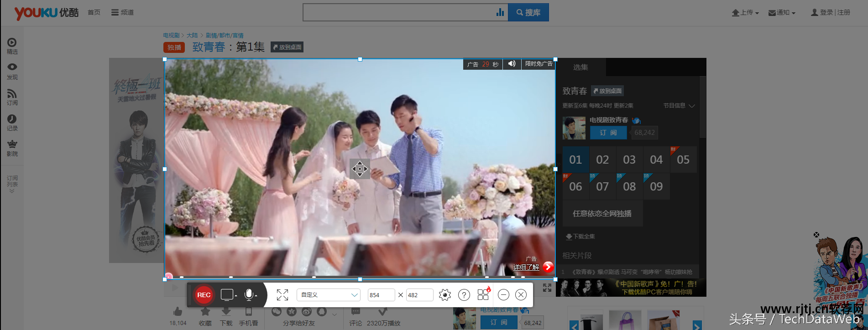The width and height of the screenshot is (868, 330).
Task: Open the apps grid icon with flame
Action: coord(483,294)
